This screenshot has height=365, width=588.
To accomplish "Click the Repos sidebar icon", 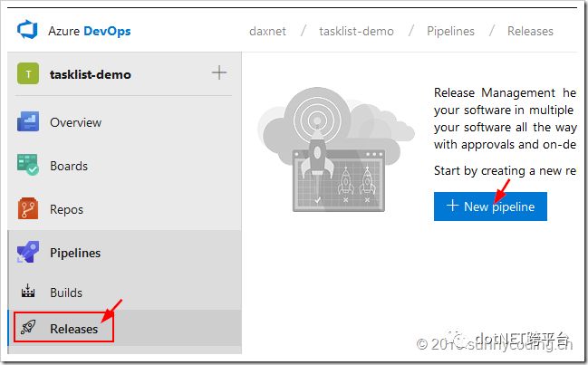I will (28, 208).
